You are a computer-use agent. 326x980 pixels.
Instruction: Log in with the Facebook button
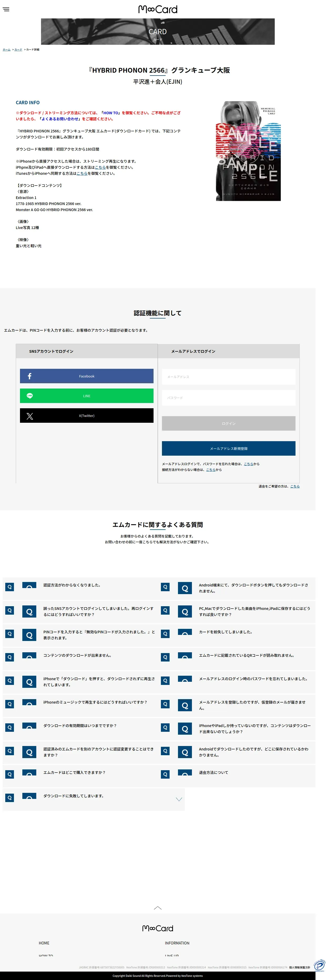point(87,376)
